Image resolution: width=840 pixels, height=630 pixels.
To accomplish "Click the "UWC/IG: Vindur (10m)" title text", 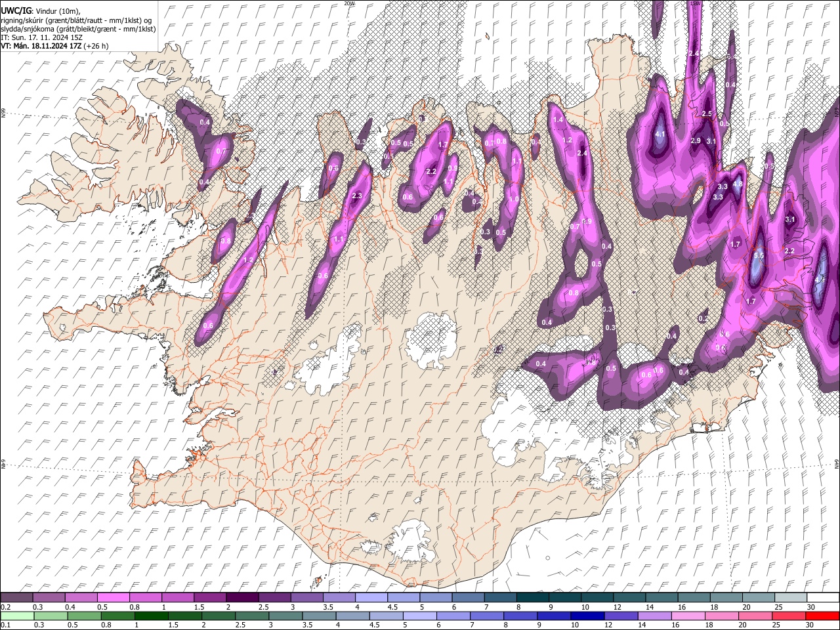I will click(x=41, y=10).
